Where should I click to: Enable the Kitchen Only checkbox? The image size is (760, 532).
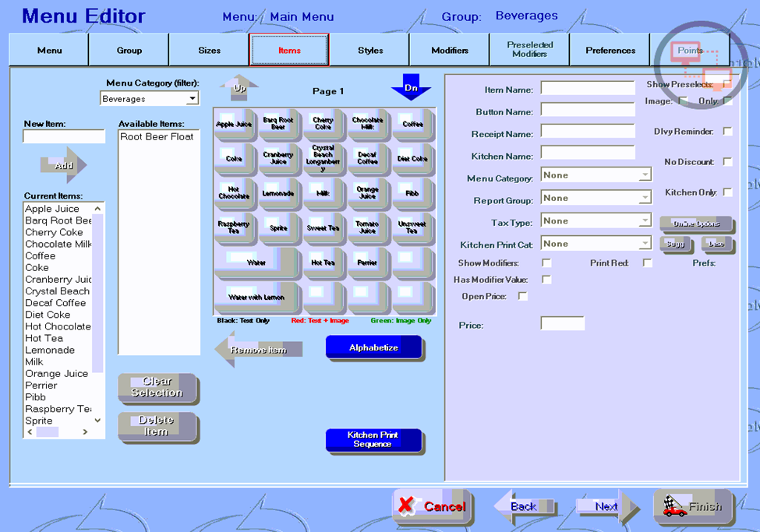pyautogui.click(x=727, y=192)
